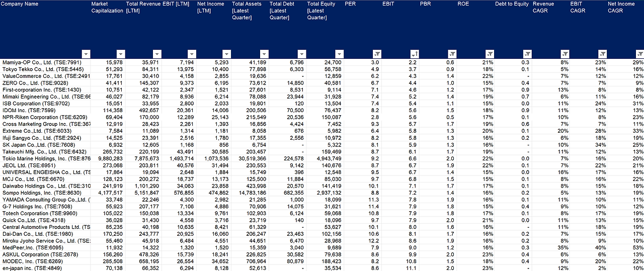Select the "MedPeer,Inc. (TSE:6095)" cell
Image resolution: width=644 pixels, height=271 pixels.
pos(45,247)
